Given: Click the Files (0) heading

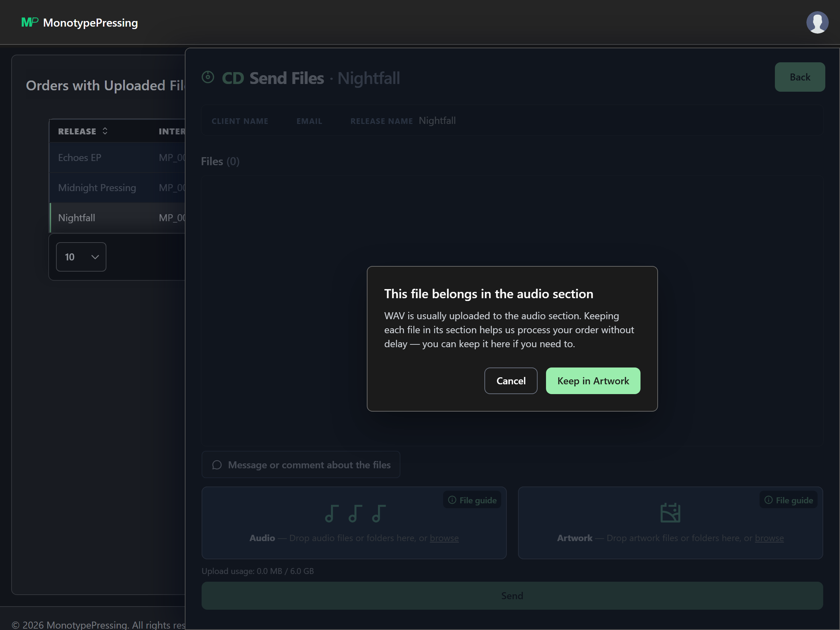Looking at the screenshot, I should point(220,161).
